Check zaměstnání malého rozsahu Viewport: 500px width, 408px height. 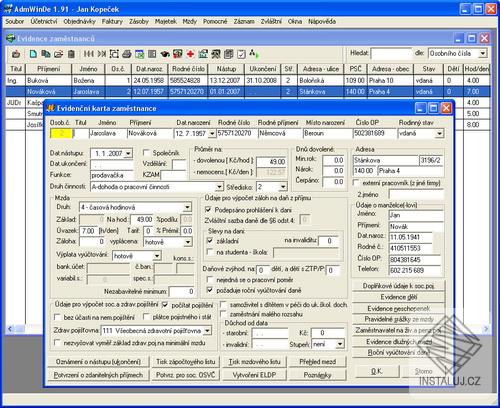223,314
